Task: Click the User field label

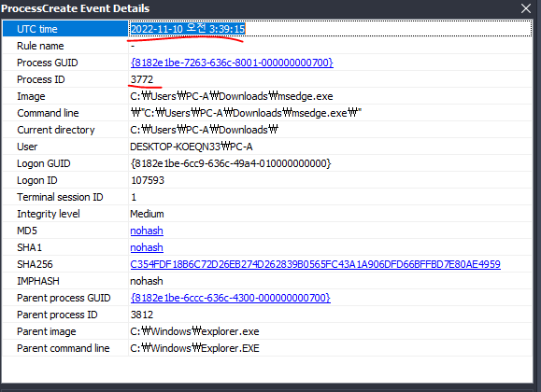Action: point(27,147)
